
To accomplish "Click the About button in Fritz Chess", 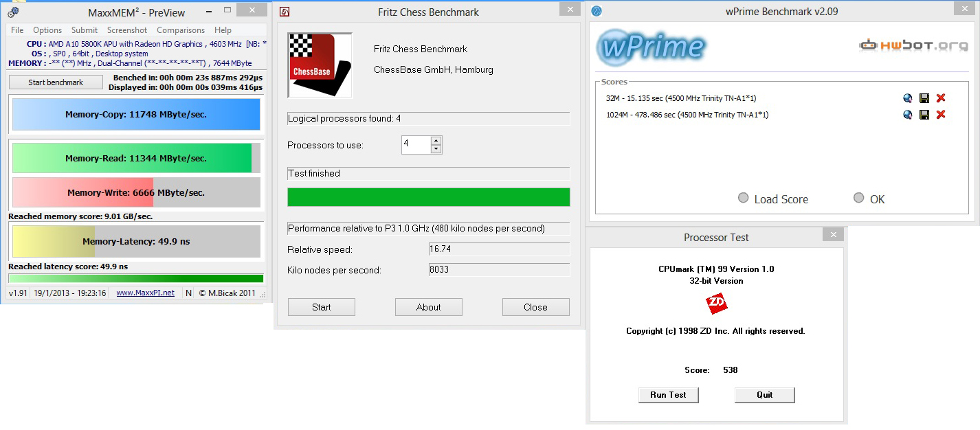I will (x=429, y=307).
